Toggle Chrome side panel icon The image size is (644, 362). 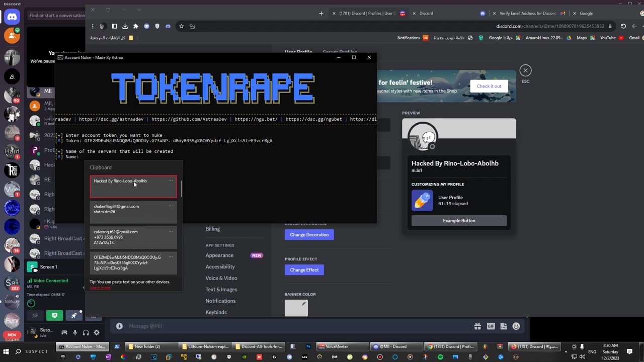[114, 26]
